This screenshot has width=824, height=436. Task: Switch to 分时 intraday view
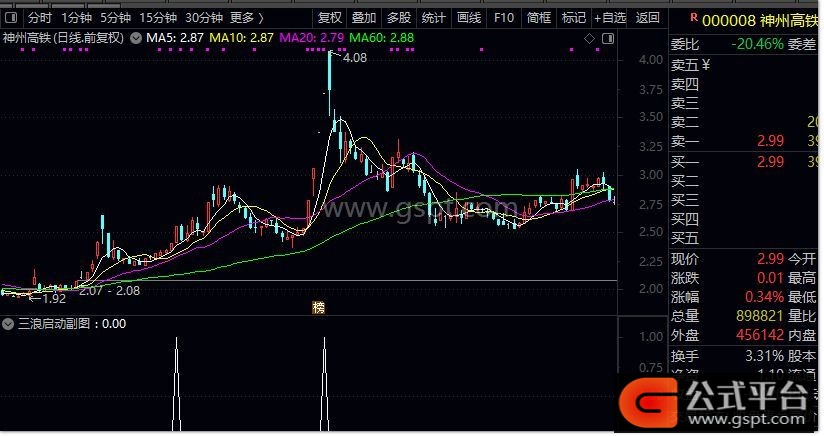(40, 18)
